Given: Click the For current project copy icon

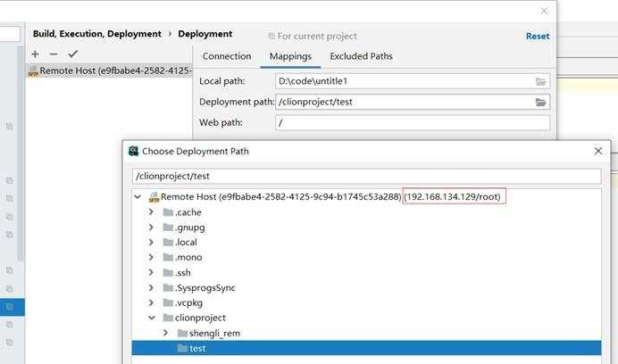Looking at the screenshot, I should pyautogui.click(x=271, y=37).
